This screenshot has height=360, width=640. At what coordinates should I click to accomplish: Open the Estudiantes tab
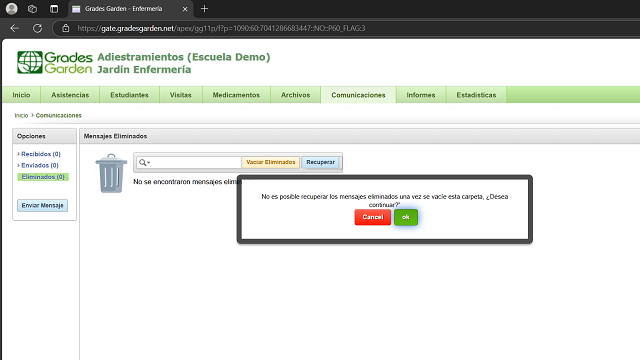coord(129,95)
